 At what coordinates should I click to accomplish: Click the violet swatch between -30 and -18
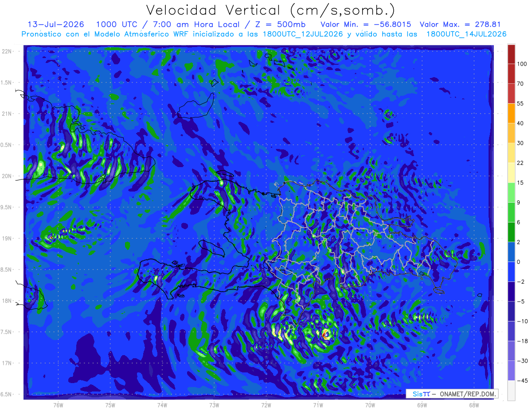point(511,350)
